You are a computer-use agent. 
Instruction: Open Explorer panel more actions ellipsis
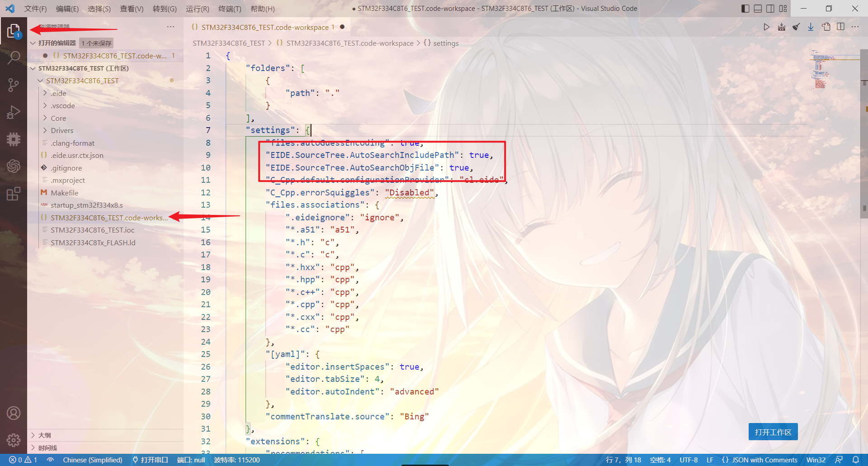click(170, 27)
